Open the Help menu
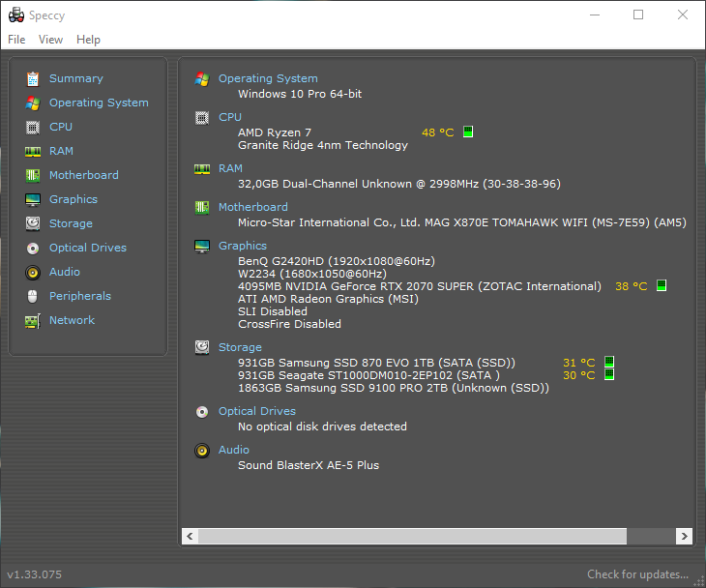Image resolution: width=706 pixels, height=588 pixels. [x=88, y=40]
